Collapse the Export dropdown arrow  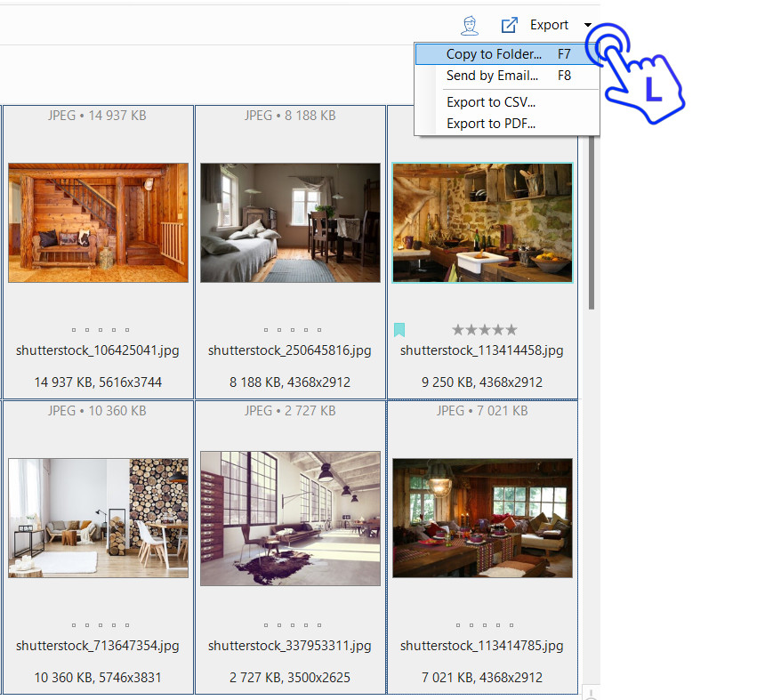click(x=588, y=26)
